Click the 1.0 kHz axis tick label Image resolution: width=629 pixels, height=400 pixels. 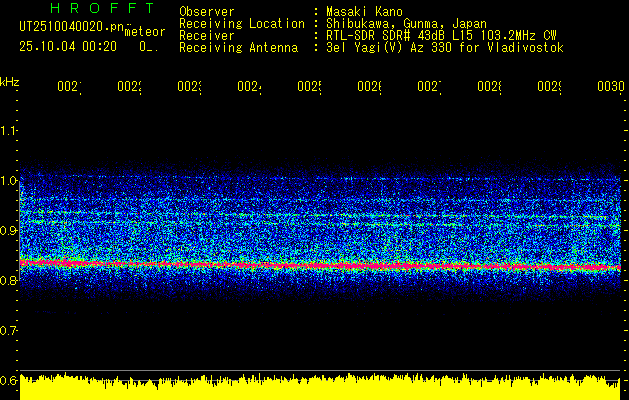tap(9, 181)
